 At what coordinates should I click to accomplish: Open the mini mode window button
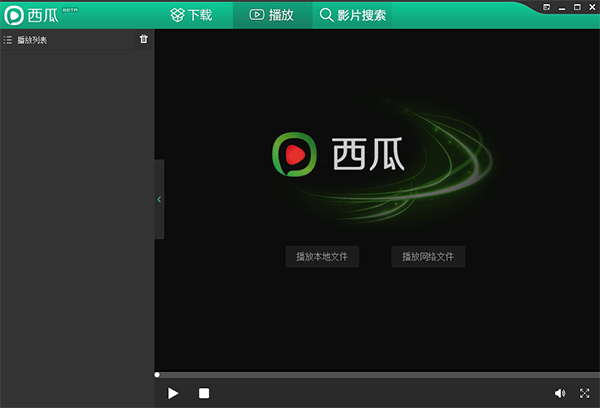click(546, 7)
